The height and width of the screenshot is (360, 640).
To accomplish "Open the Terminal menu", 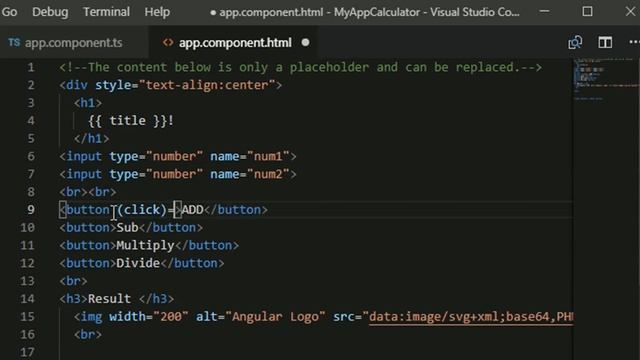I will [x=107, y=12].
